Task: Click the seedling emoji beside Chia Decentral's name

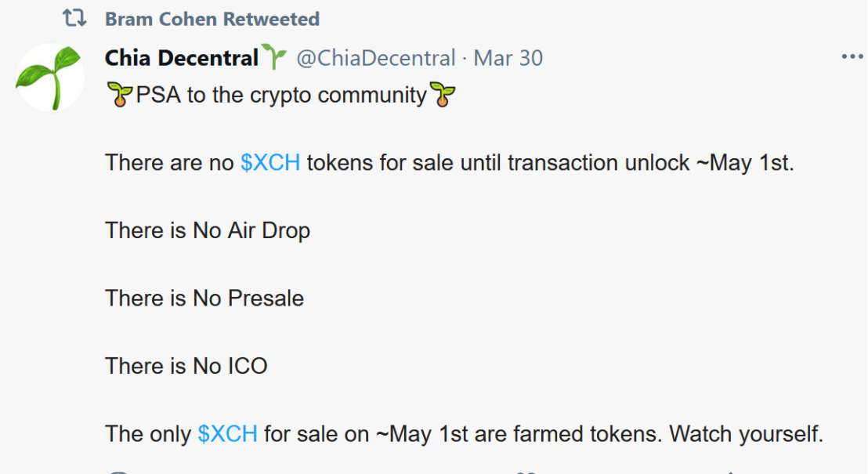Action: [274, 57]
